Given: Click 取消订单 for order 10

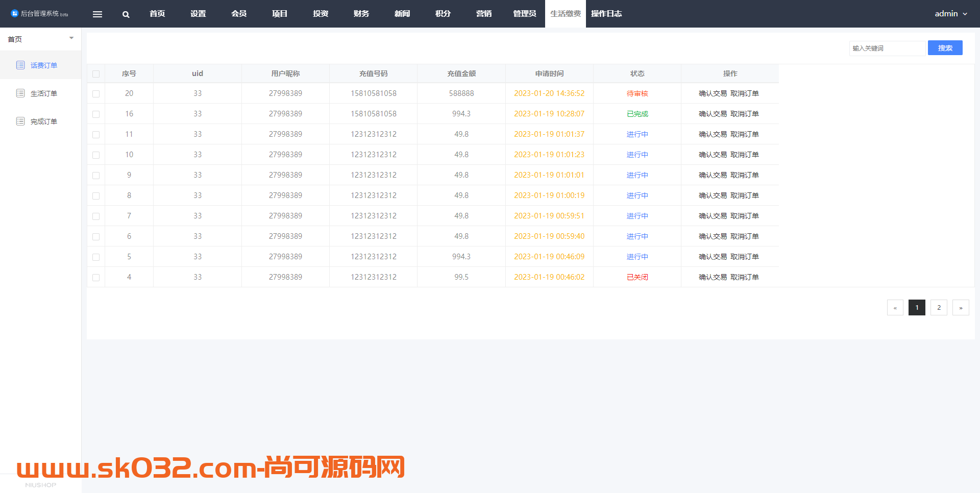Looking at the screenshot, I should point(745,155).
